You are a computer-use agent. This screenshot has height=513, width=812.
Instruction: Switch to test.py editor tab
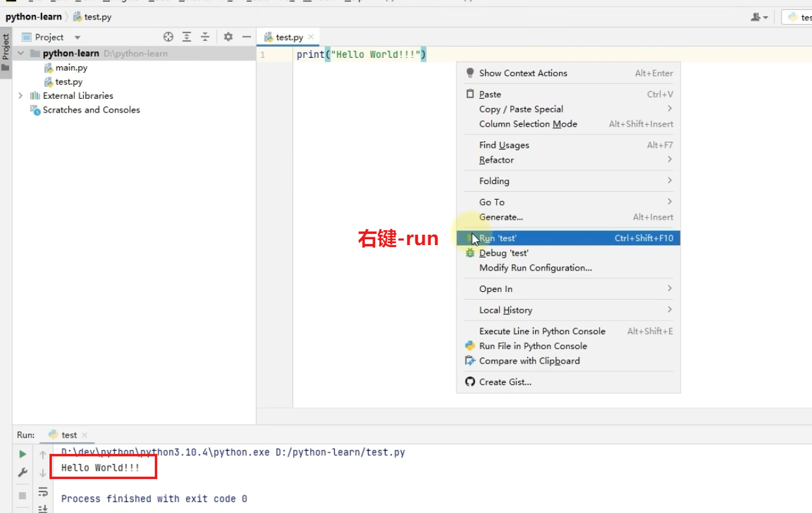tap(289, 37)
